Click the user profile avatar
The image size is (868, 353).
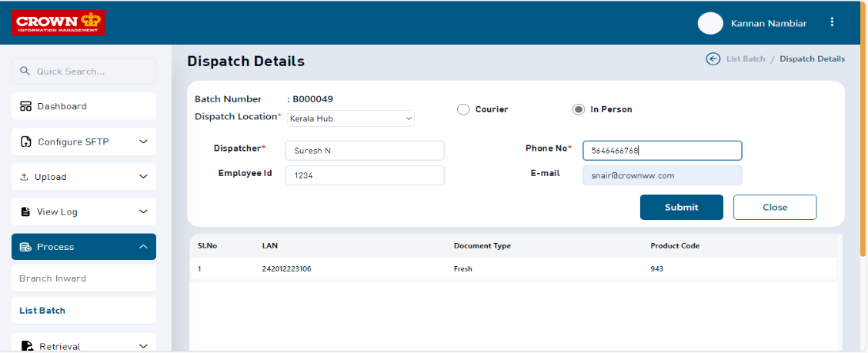709,23
